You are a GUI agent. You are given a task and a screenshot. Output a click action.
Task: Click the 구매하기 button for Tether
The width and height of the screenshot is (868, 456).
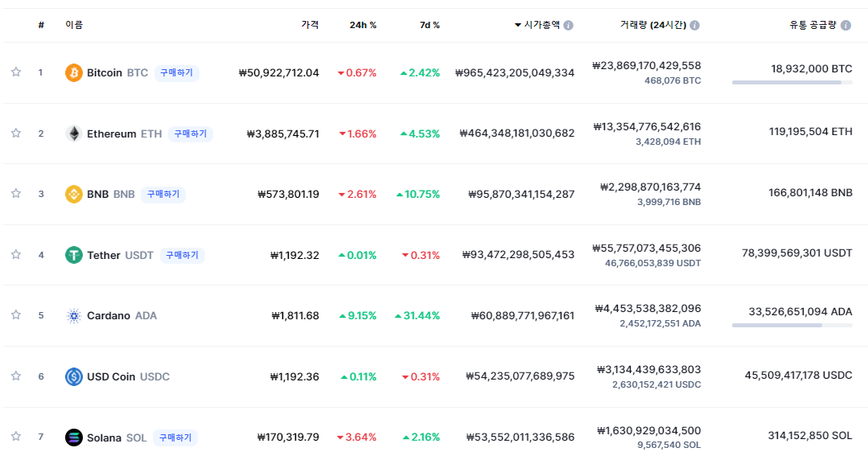coord(182,255)
